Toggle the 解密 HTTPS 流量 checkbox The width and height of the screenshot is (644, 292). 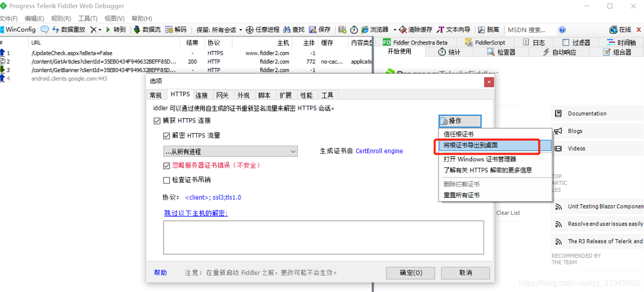coord(166,135)
